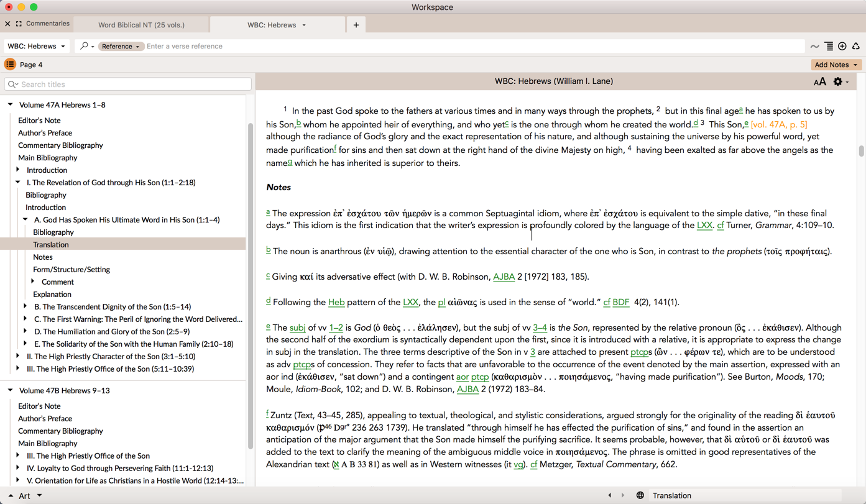
Task: Expand the Introduction node under Volume 47A
Action: (18, 170)
